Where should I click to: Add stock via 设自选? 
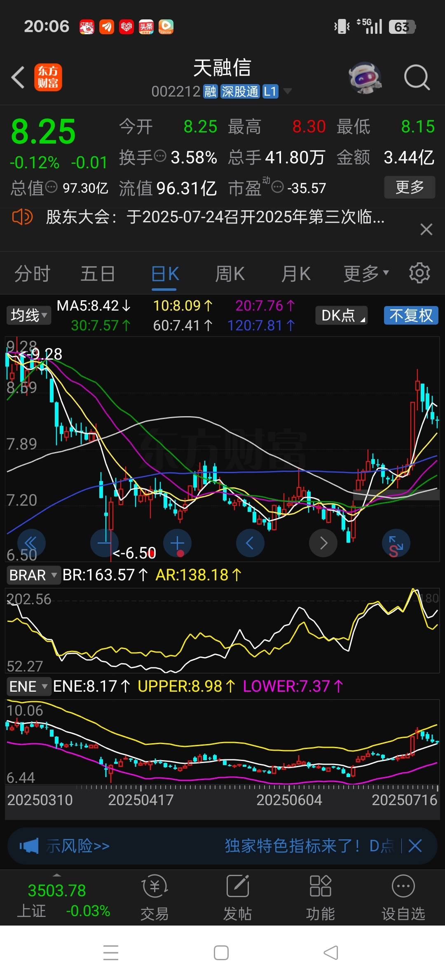(403, 898)
